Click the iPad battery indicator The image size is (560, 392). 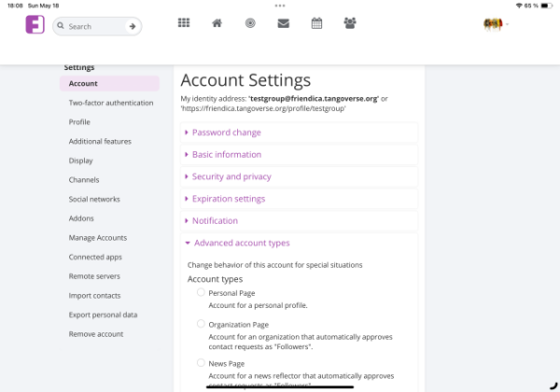[546, 6]
